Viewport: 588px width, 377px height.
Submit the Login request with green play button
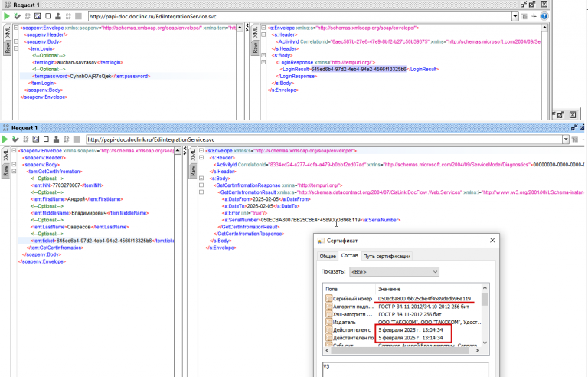(6, 16)
